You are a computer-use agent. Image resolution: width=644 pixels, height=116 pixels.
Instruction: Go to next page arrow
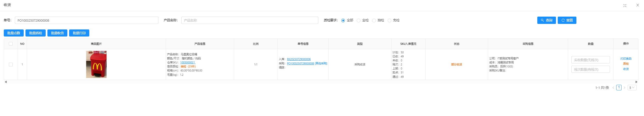624,88
